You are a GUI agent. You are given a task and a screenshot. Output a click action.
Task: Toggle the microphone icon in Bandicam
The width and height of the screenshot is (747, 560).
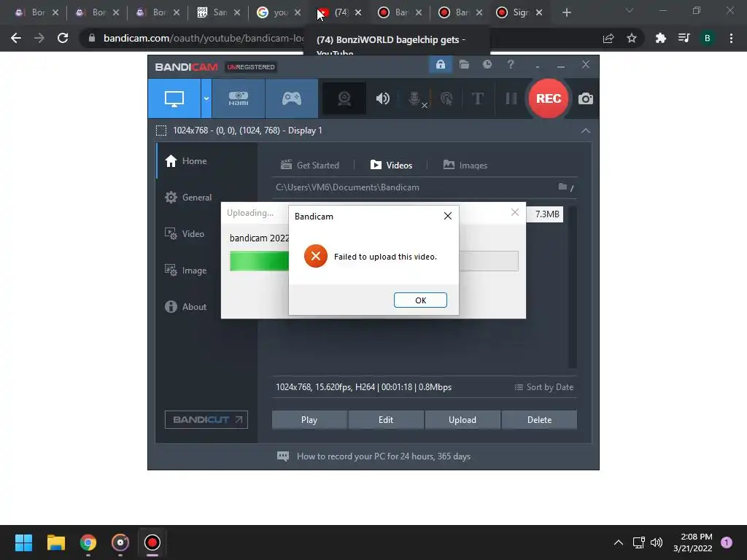[415, 98]
